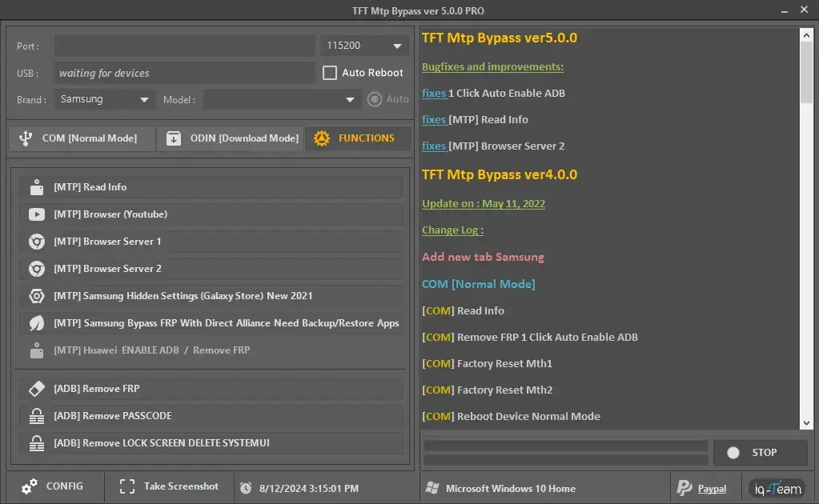The height and width of the screenshot is (504, 819).
Task: Click the Chrome icon for Browser Server 2
Action: (x=37, y=269)
